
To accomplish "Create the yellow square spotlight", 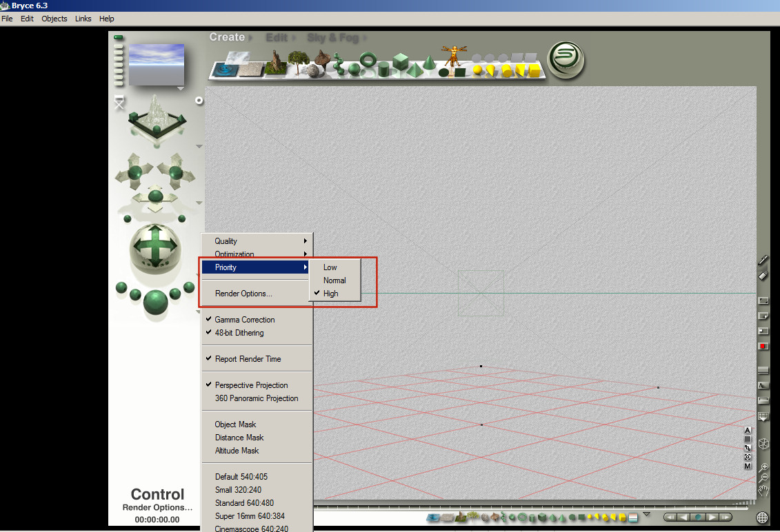I will pos(534,70).
